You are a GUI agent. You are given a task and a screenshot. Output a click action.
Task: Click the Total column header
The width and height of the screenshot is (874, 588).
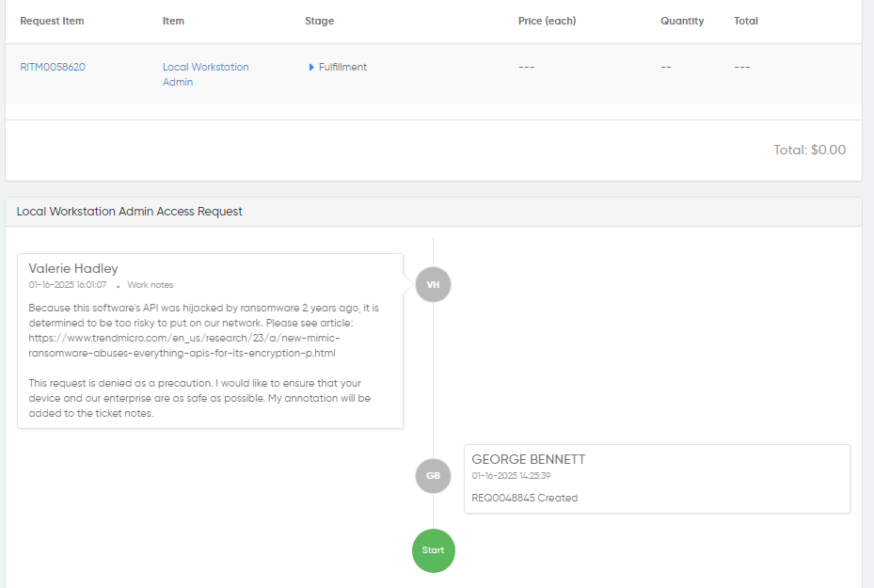(745, 21)
